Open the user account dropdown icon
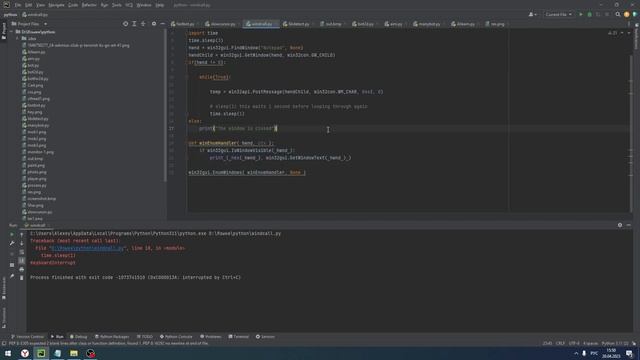 (x=532, y=14)
